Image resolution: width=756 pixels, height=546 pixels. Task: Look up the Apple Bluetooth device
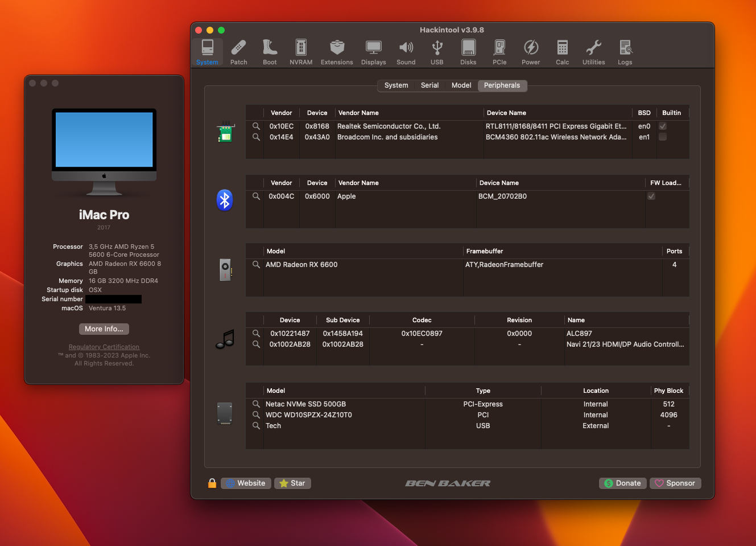(x=256, y=196)
